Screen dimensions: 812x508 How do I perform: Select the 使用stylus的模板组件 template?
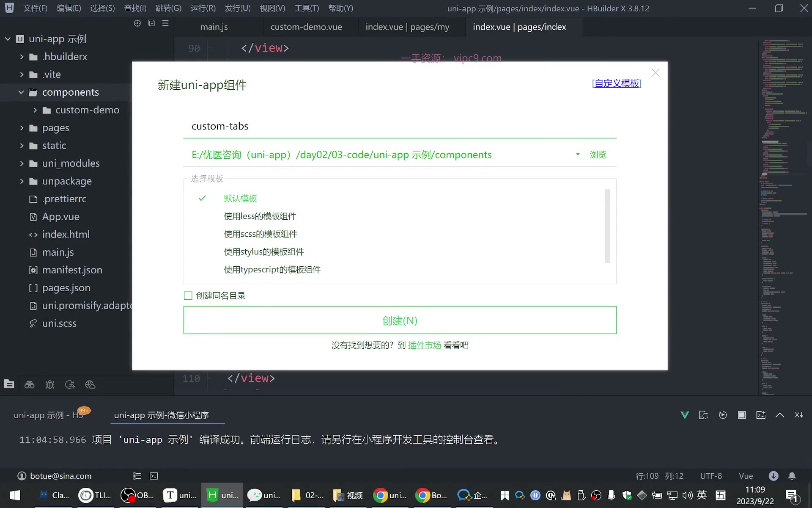[263, 251]
